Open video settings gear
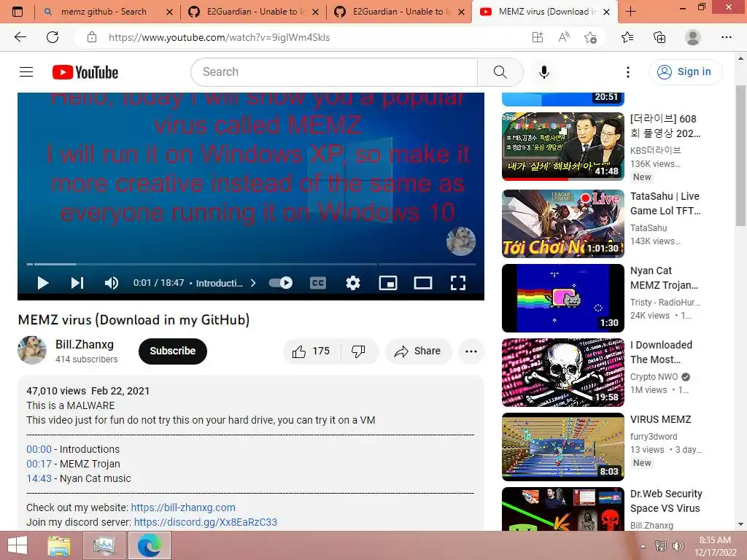 pos(352,283)
